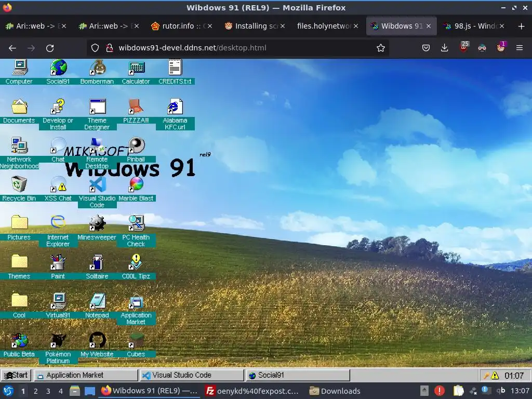Click the 01:07 clock in the Wibdows tray
The image size is (532, 399).
pyautogui.click(x=514, y=376)
